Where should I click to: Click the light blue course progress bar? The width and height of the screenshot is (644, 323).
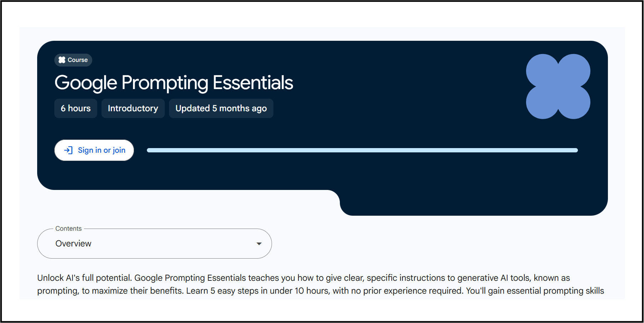coord(362,150)
